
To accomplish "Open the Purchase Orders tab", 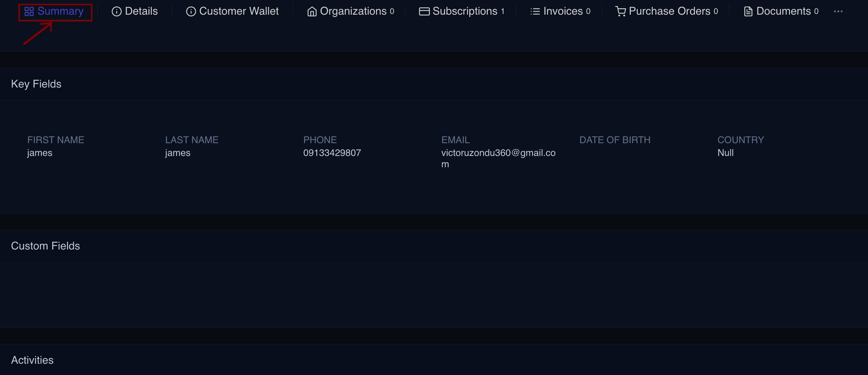I will pyautogui.click(x=669, y=11).
